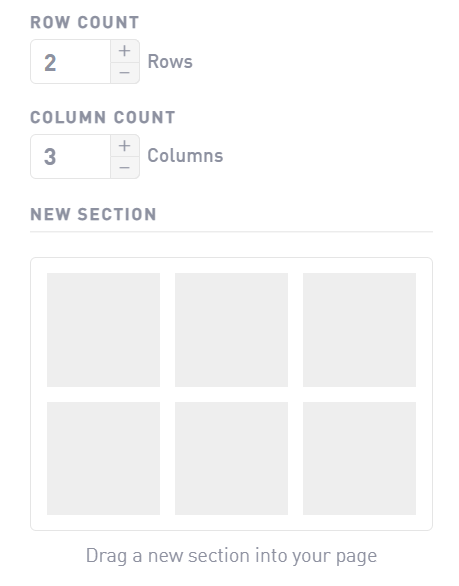Click the white gutter between preview grid rows
This screenshot has width=459, height=586.
coord(231,394)
